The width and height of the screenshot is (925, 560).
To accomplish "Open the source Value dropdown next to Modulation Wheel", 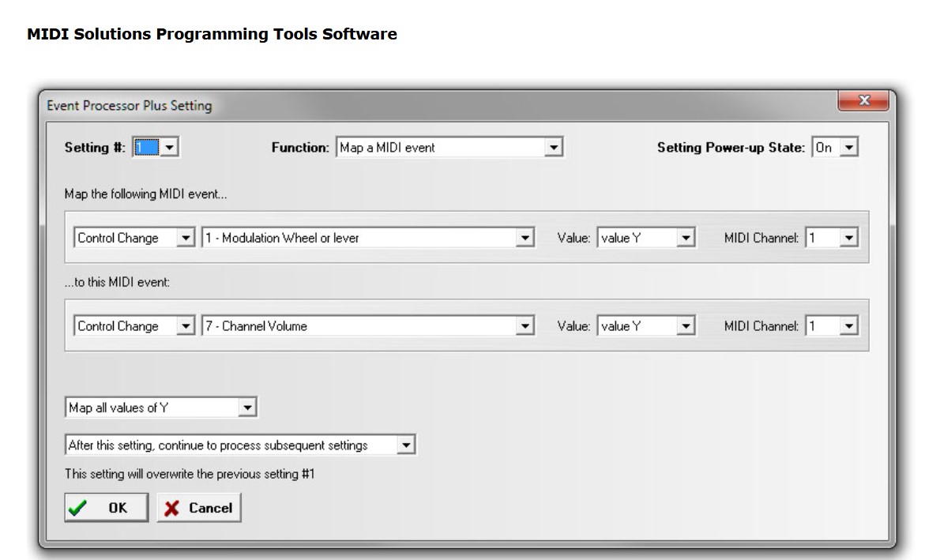I will pyautogui.click(x=646, y=238).
